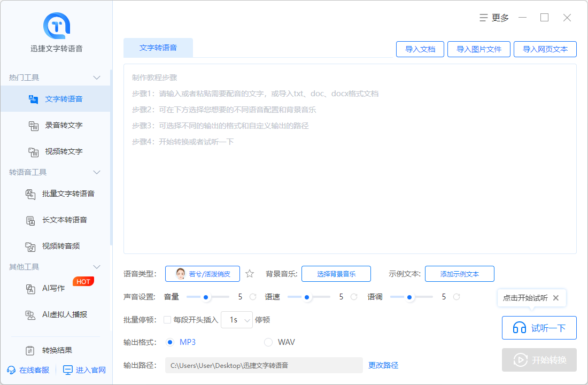This screenshot has height=385, width=588.
Task: Switch to the 文字转语音 tab
Action: [158, 48]
